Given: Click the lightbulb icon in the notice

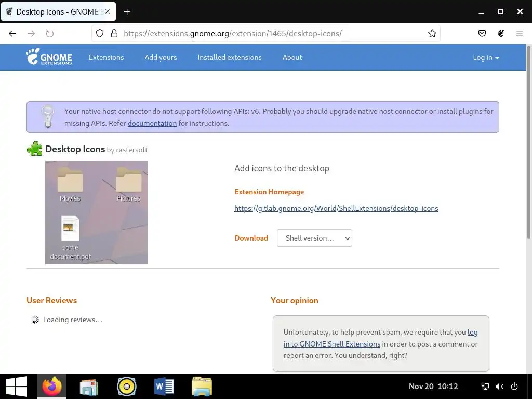Looking at the screenshot, I should coord(47,116).
